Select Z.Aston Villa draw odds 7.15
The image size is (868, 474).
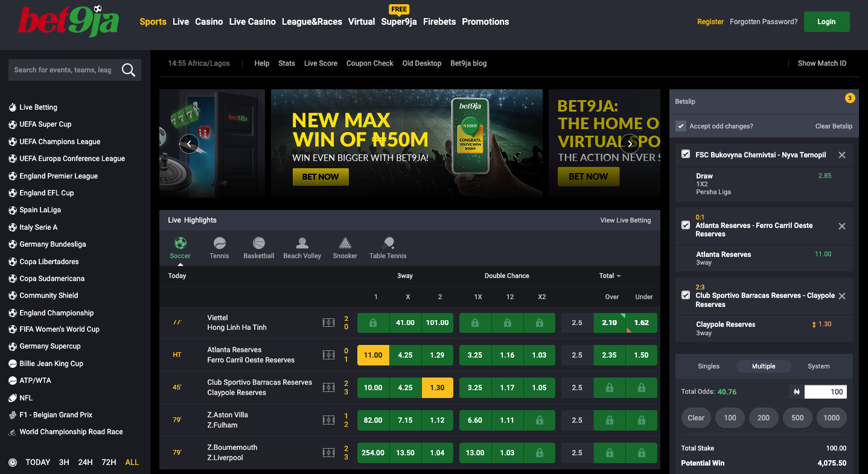coord(405,420)
